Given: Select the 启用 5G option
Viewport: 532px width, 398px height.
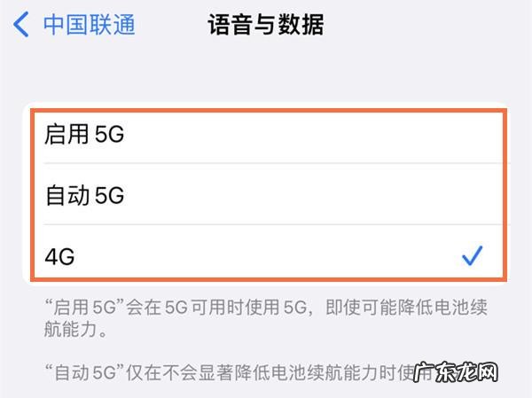Looking at the screenshot, I should click(x=84, y=136).
